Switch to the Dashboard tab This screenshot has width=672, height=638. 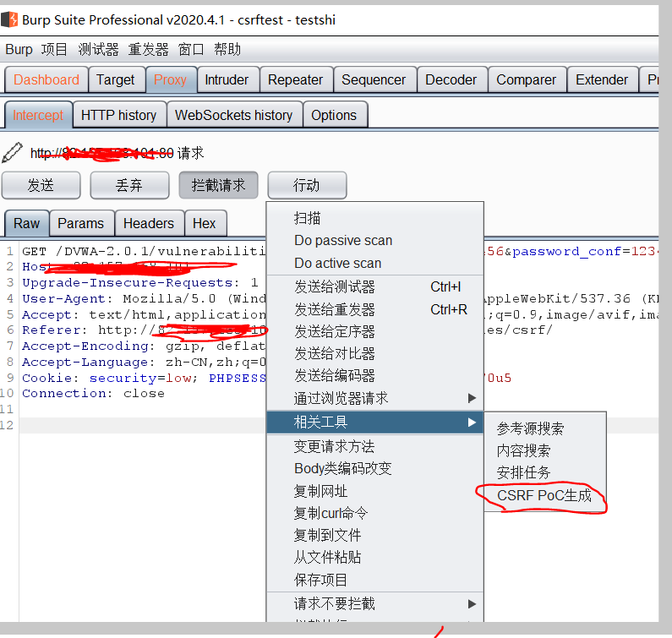[46, 79]
